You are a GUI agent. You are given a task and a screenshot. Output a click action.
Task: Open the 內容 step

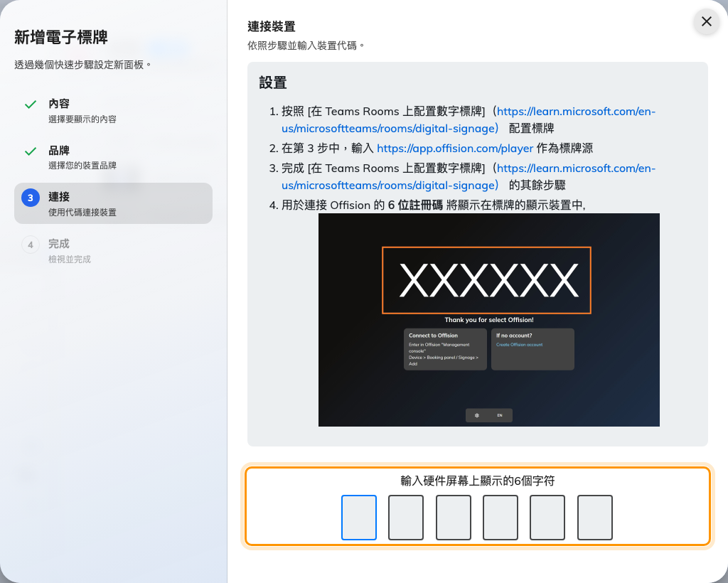(x=113, y=110)
